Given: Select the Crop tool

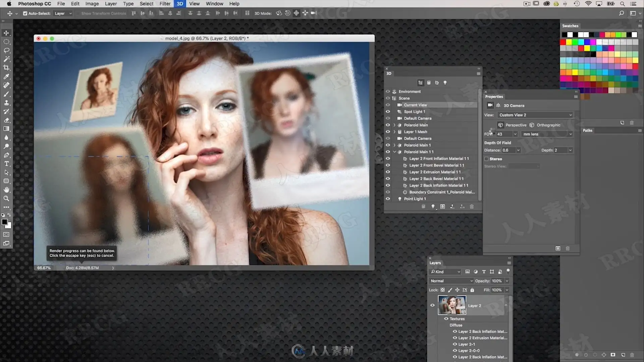Looking at the screenshot, I should pos(6,68).
